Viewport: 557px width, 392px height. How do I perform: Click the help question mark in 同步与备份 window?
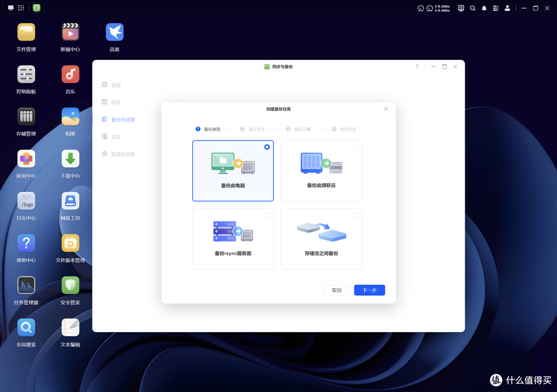click(x=417, y=67)
